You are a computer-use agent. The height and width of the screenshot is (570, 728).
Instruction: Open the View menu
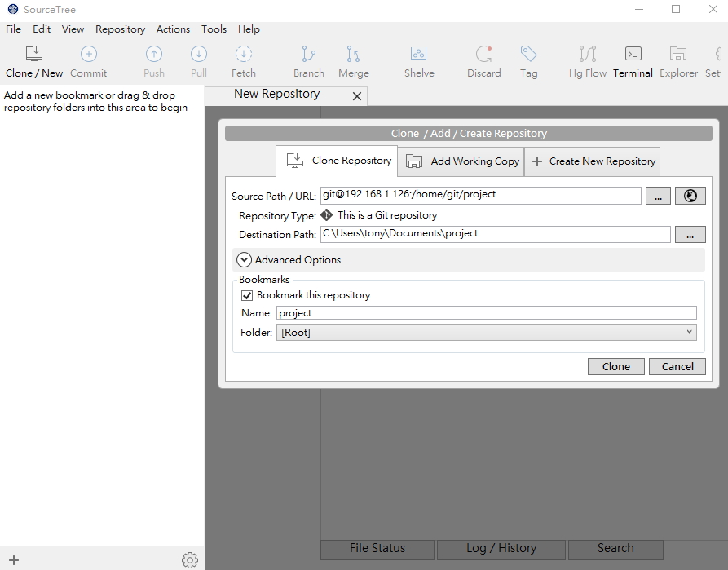73,29
